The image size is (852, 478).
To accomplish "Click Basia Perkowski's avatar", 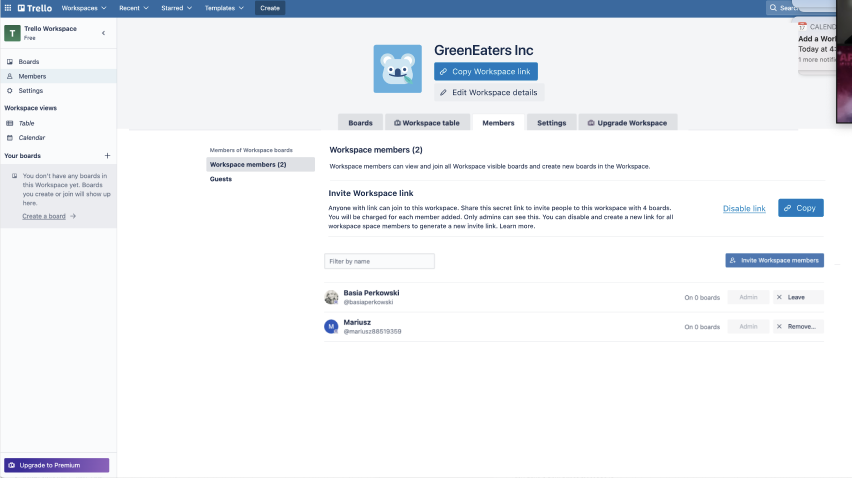I will 332,297.
